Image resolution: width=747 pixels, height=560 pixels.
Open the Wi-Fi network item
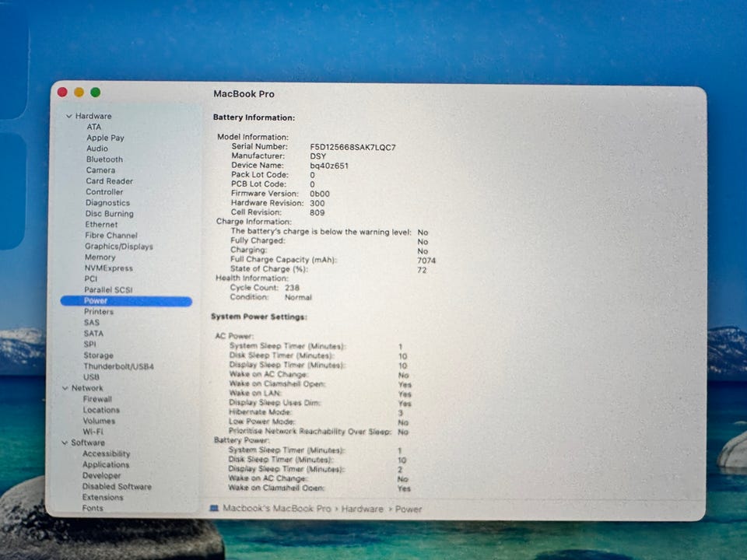point(93,432)
